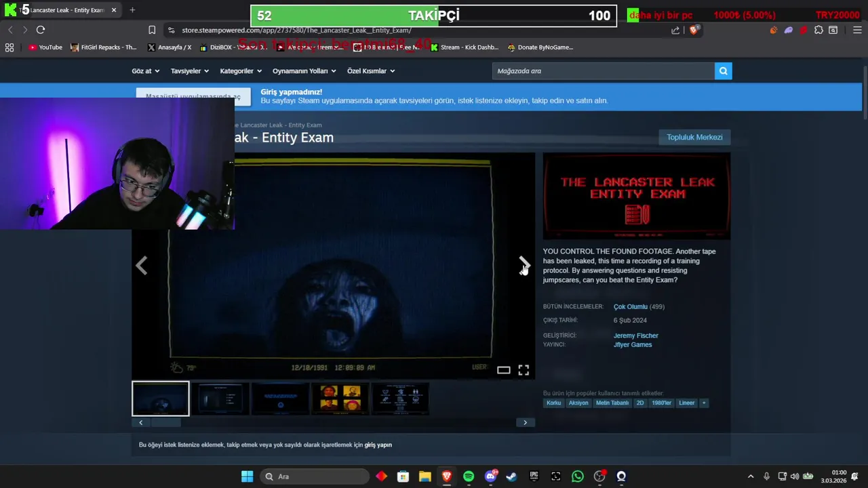The width and height of the screenshot is (868, 488).
Task: Share this page via share icon
Action: pos(675,30)
